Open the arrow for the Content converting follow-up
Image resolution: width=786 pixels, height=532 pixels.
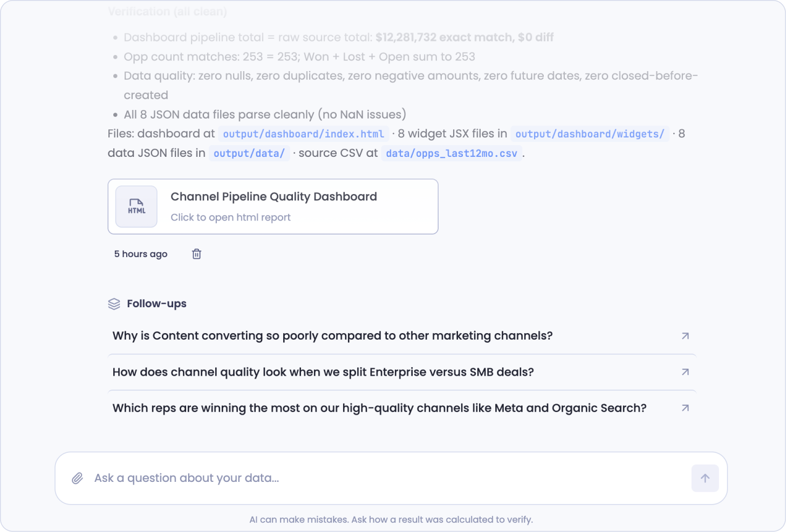coord(685,336)
